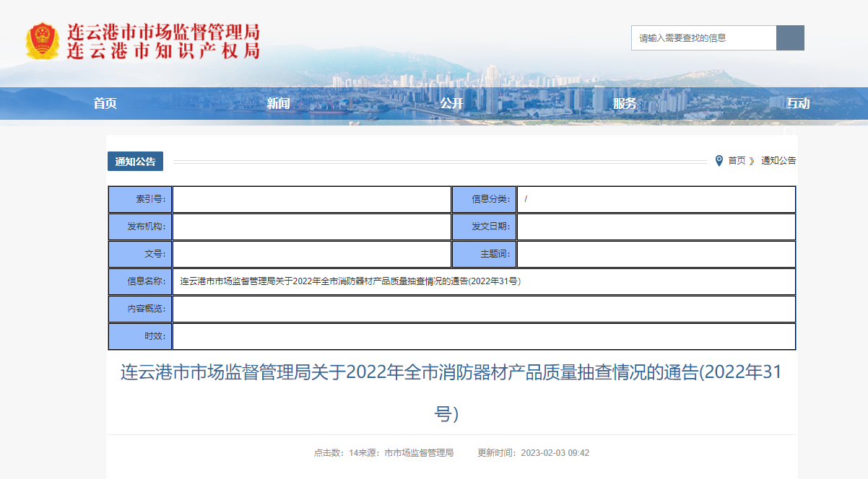Select the 索引号 label cell
This screenshot has width=868, height=479.
pos(140,200)
